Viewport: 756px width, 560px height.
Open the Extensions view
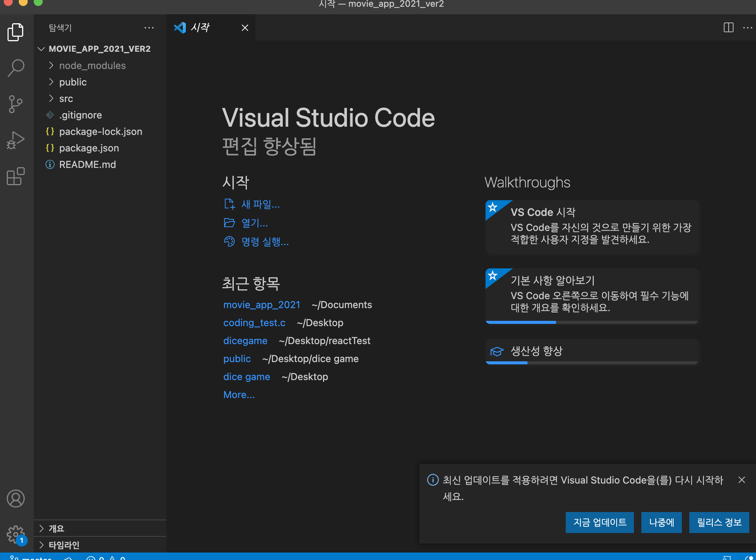(15, 176)
